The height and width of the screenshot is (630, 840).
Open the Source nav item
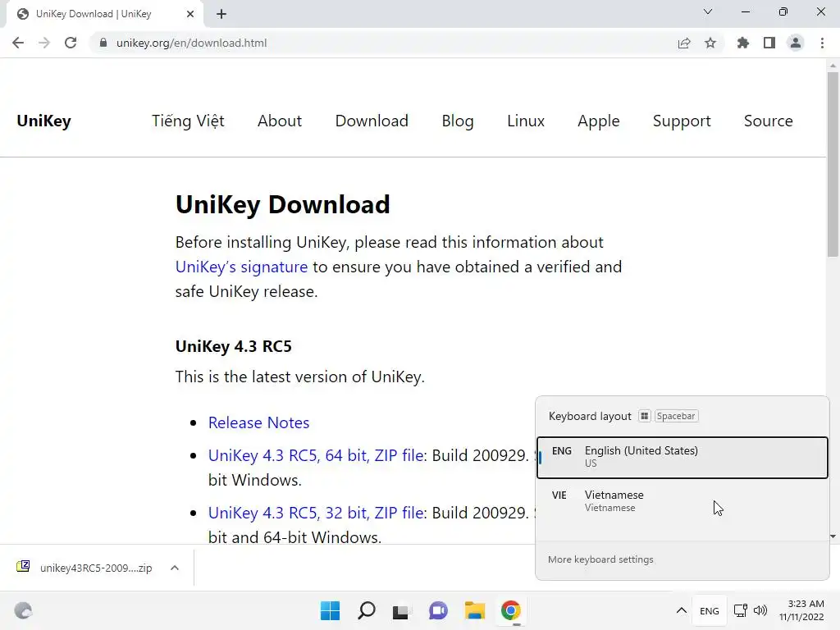pyautogui.click(x=768, y=121)
